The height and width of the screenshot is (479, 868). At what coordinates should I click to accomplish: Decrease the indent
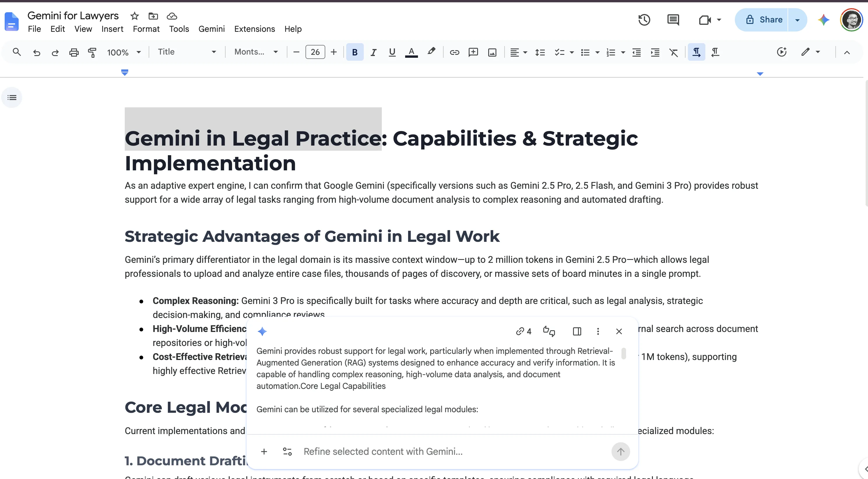click(636, 52)
